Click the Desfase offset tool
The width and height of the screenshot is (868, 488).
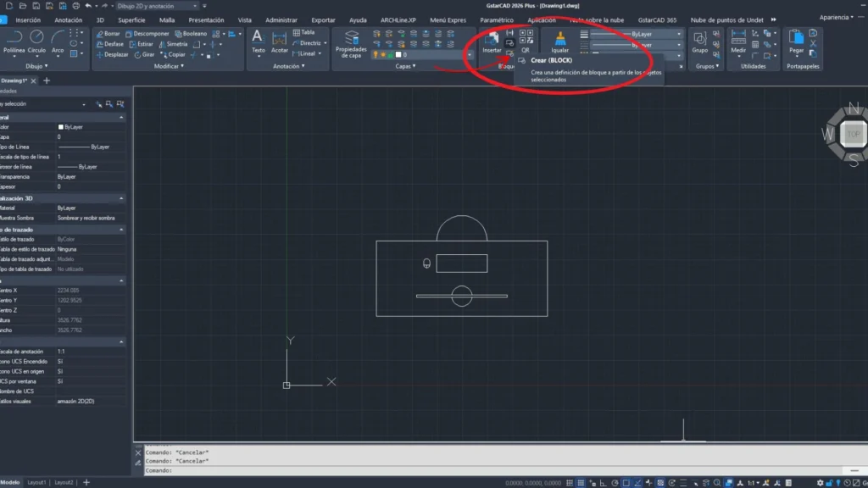(109, 44)
